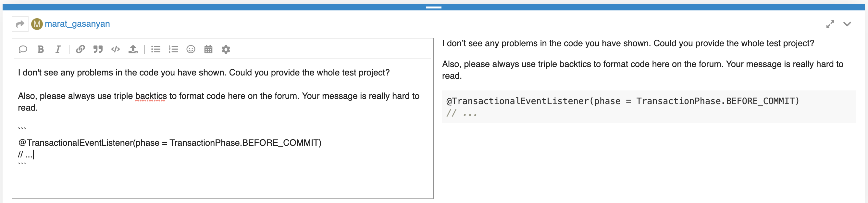Create a numbered list
Image resolution: width=868 pixels, height=203 pixels.
click(x=173, y=49)
